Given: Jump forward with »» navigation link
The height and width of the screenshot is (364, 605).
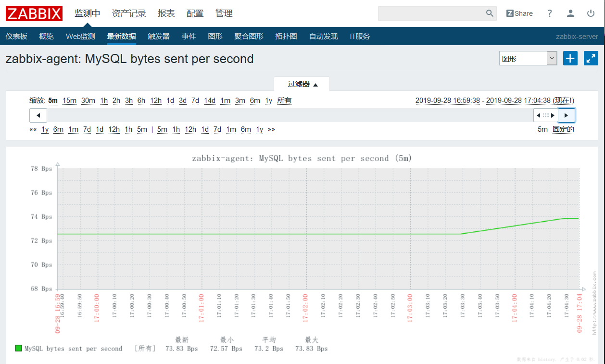Looking at the screenshot, I should [x=271, y=129].
